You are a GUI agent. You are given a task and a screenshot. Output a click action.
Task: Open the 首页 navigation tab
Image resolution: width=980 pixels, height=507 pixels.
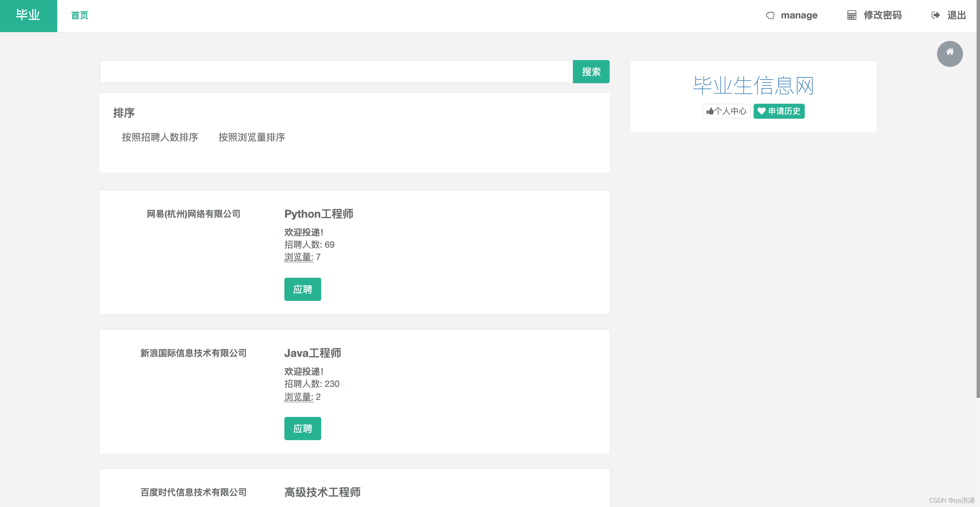tap(79, 16)
